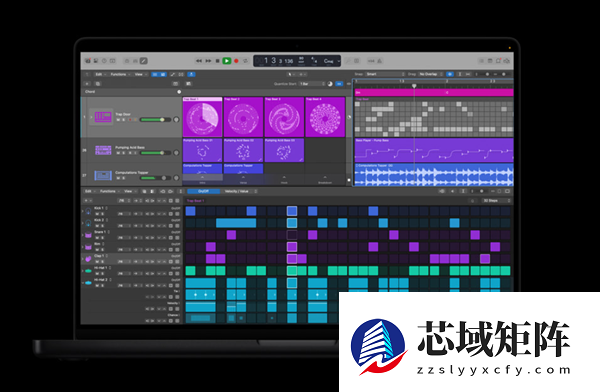
Task: Toggle the Tracks view button
Action: tap(163, 74)
